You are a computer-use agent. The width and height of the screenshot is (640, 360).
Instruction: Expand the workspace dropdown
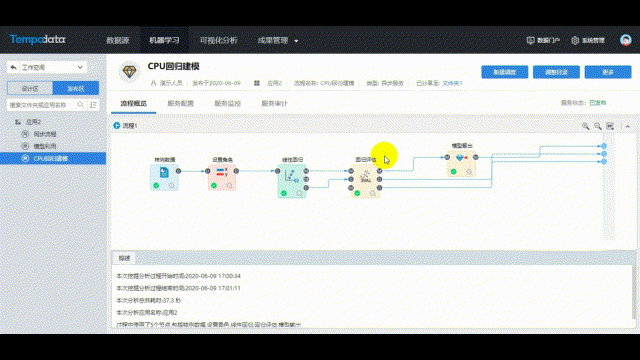53,67
